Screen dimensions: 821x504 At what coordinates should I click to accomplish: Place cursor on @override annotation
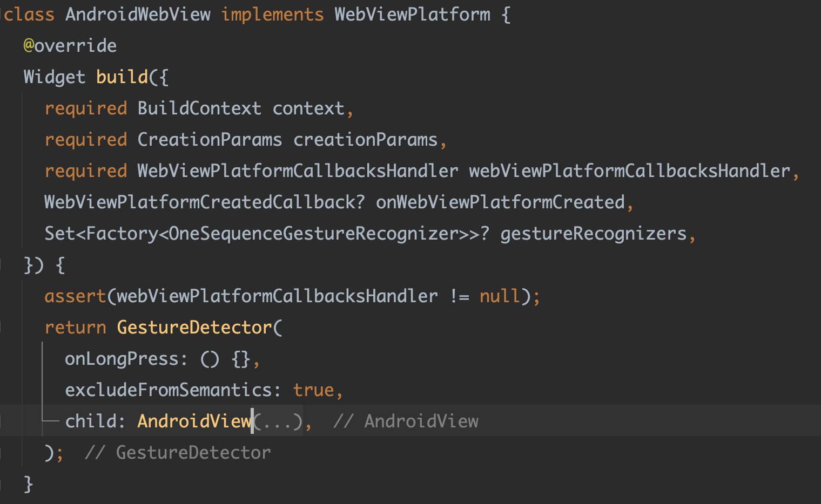tap(70, 46)
